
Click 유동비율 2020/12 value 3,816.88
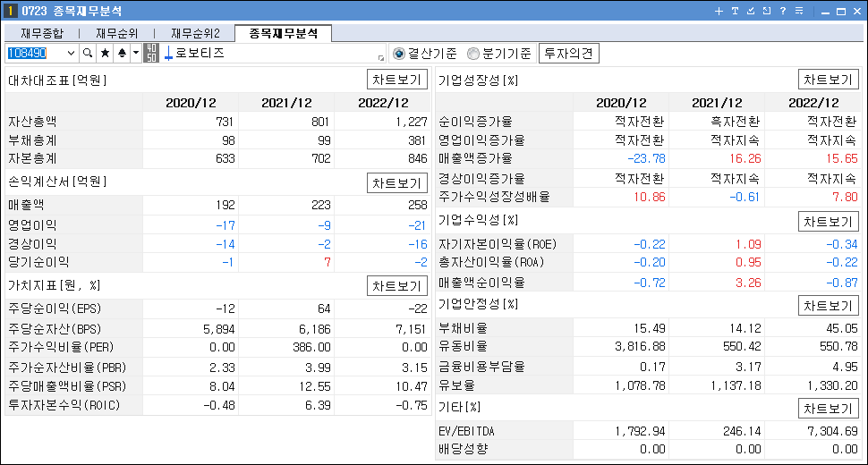click(640, 347)
